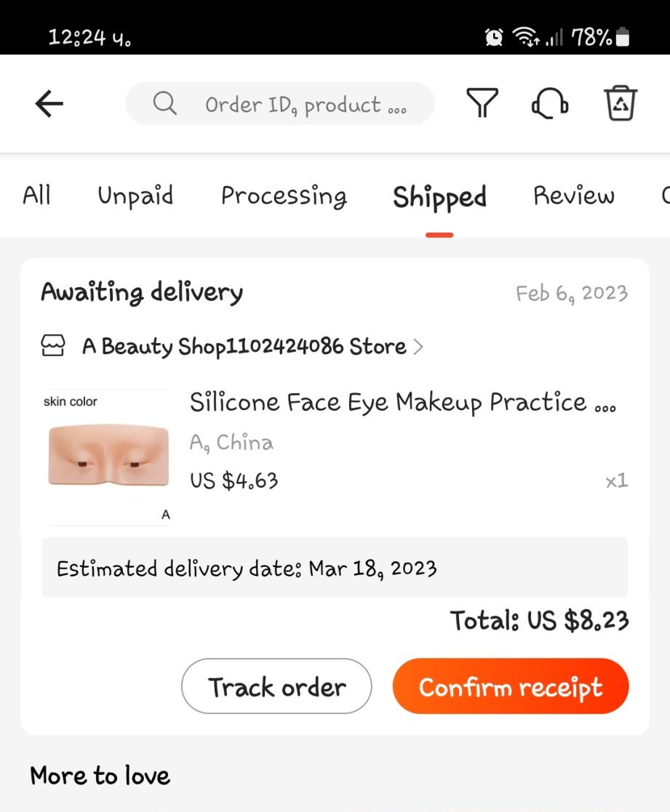The width and height of the screenshot is (670, 812).
Task: Go to the Review tab
Action: (573, 196)
